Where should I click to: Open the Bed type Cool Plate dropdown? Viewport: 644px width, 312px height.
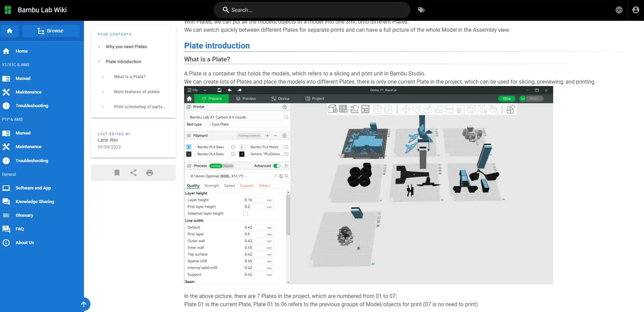248,125
